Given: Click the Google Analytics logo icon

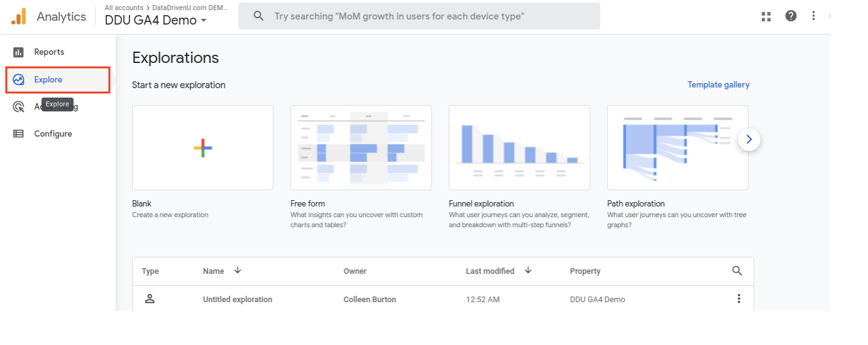Looking at the screenshot, I should tap(19, 16).
